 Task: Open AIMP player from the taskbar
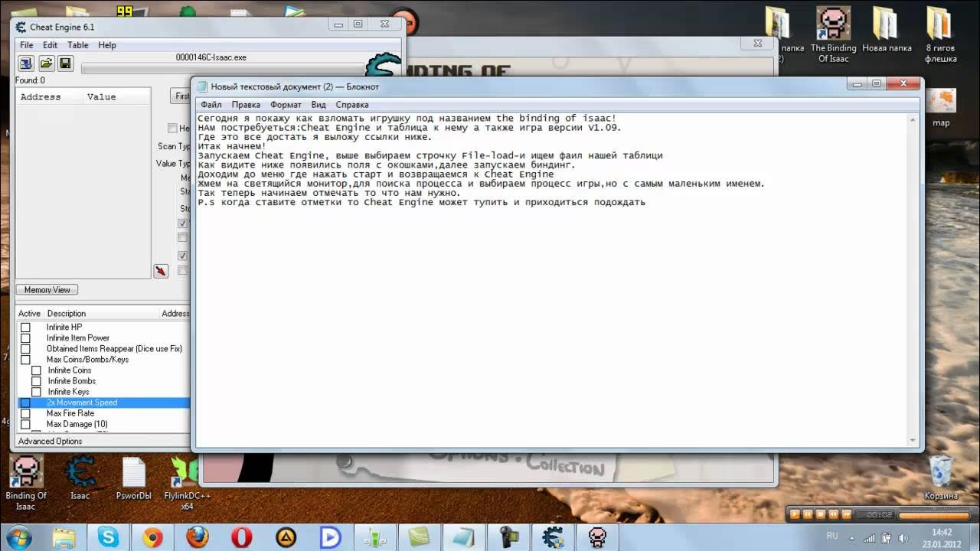[286, 537]
